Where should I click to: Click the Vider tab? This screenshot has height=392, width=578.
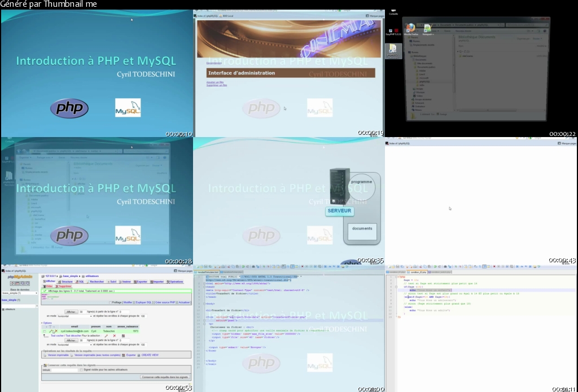pos(48,287)
